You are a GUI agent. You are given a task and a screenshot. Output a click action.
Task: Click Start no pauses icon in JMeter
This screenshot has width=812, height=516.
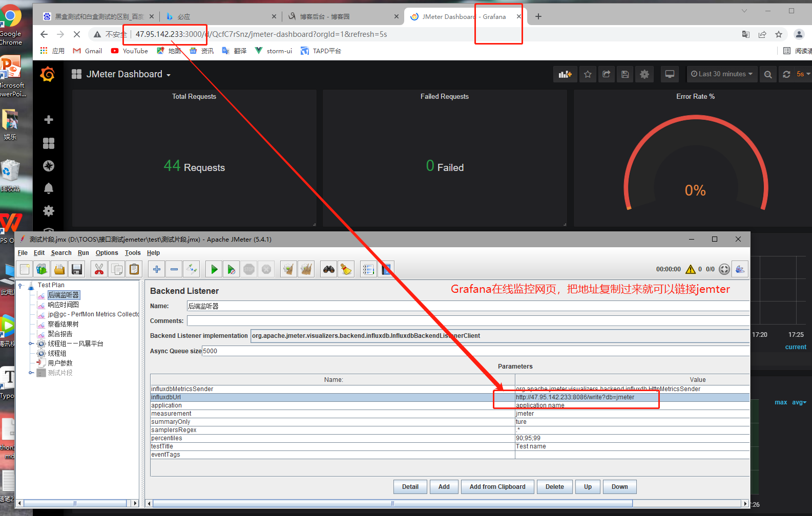click(x=232, y=269)
